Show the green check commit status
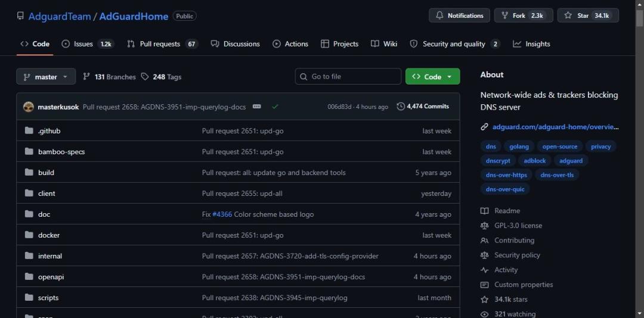 pos(275,107)
